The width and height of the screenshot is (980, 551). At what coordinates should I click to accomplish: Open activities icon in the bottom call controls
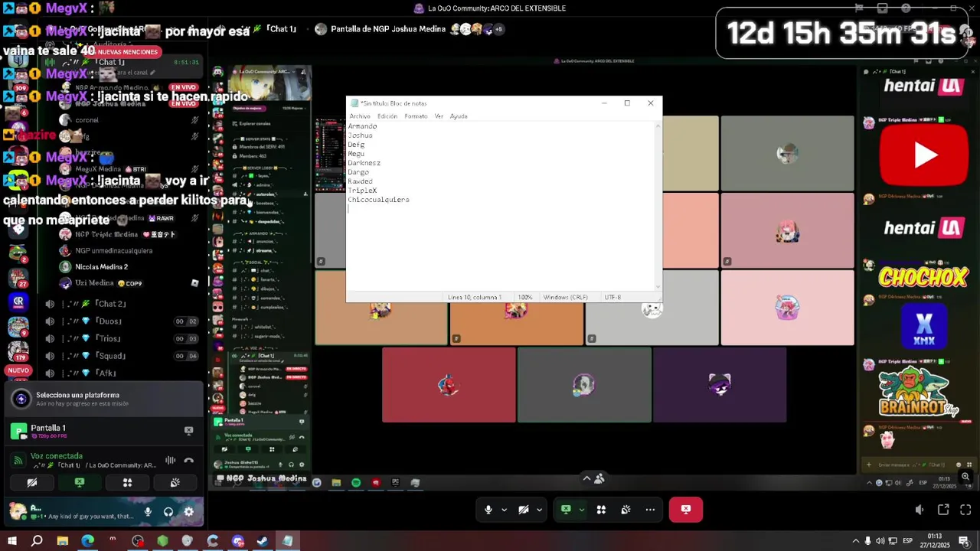pyautogui.click(x=601, y=510)
